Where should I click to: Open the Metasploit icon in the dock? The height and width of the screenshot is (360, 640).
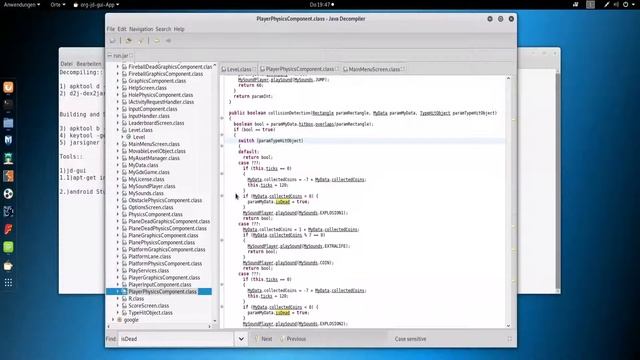(8, 140)
